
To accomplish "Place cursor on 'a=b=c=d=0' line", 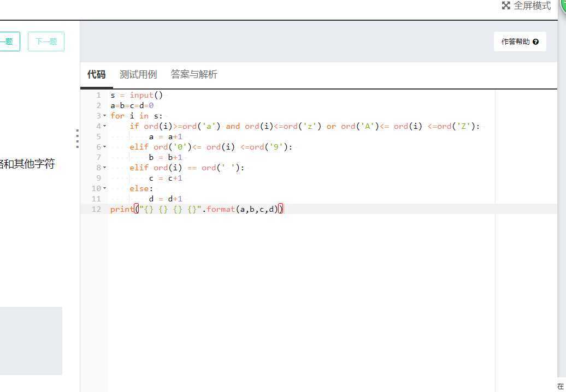I will (x=132, y=106).
